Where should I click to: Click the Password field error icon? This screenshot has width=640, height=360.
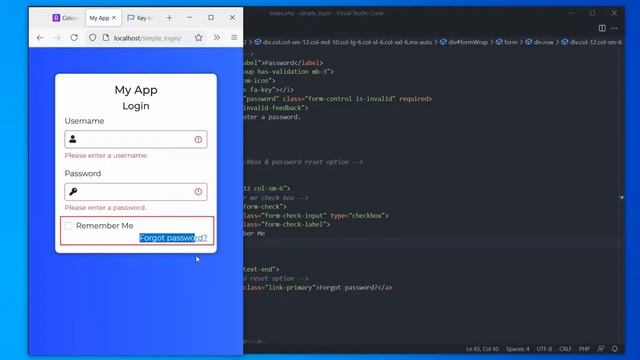[198, 191]
